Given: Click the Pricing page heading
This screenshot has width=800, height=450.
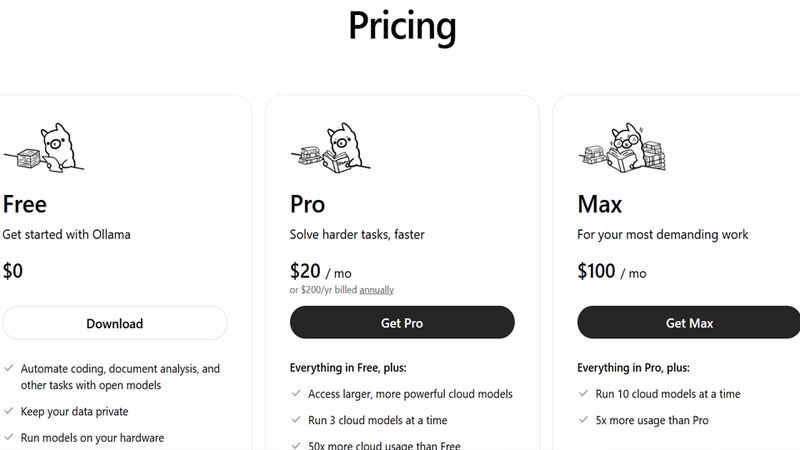Looking at the screenshot, I should [402, 26].
